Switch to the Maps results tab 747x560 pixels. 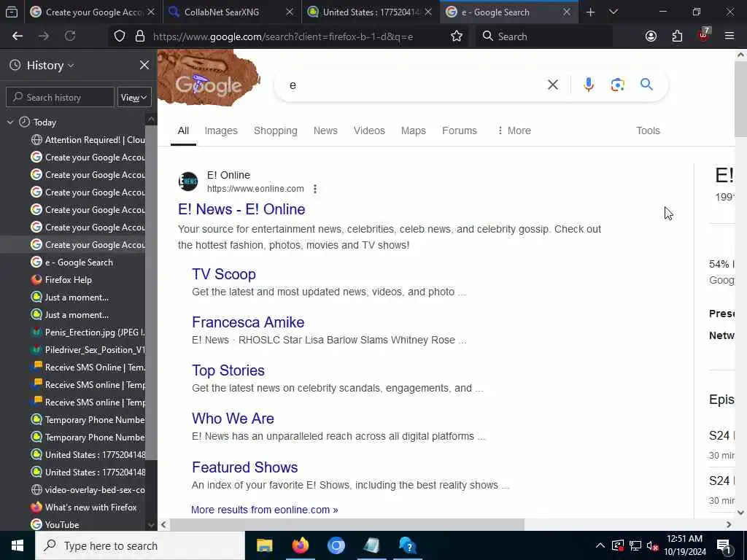coord(414,131)
